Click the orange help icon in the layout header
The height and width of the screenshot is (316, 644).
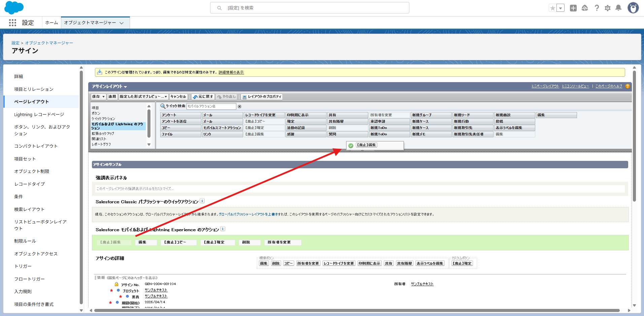point(628,86)
